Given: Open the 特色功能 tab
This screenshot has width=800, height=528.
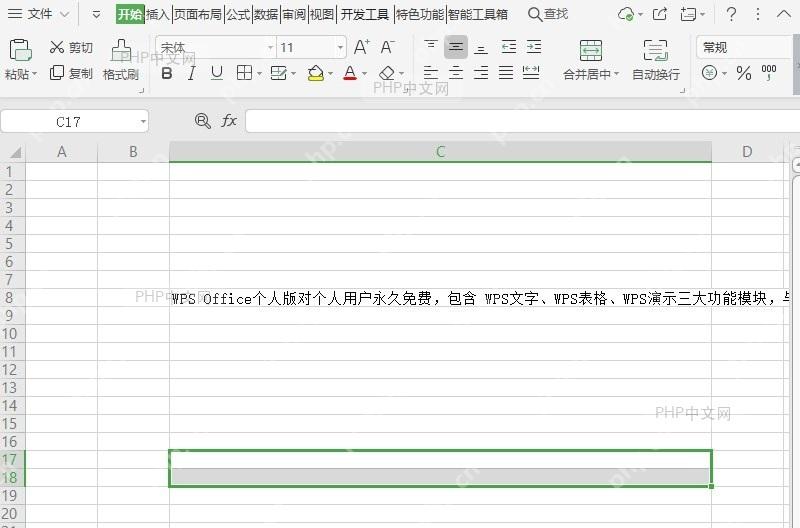Looking at the screenshot, I should coord(420,14).
